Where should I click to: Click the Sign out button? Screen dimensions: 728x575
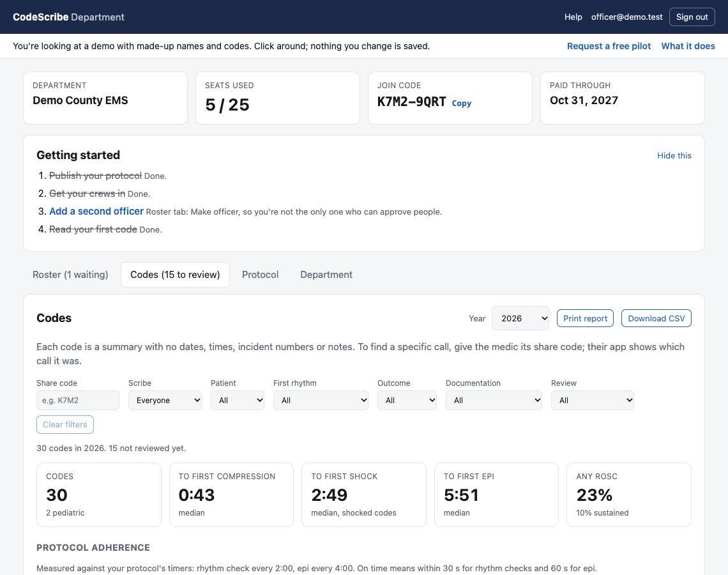pos(692,17)
